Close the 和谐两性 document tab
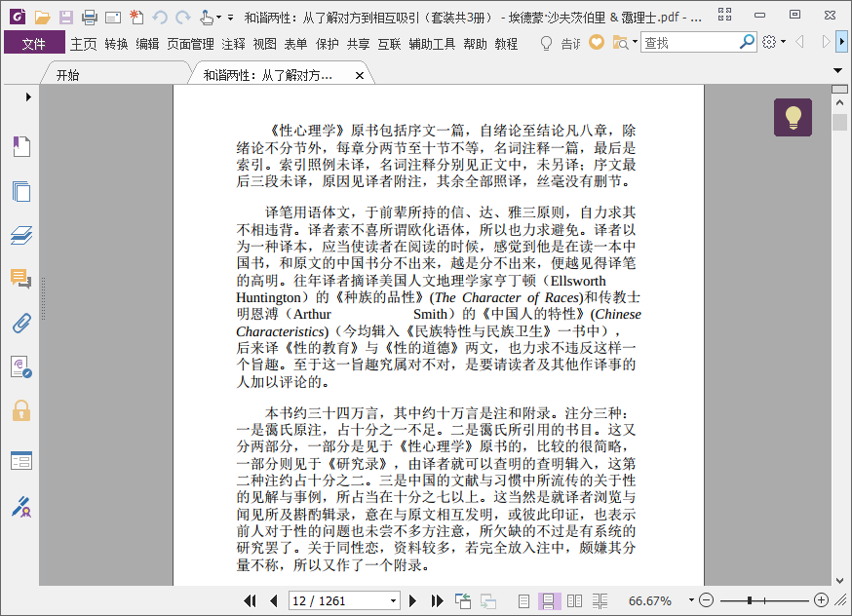Image resolution: width=852 pixels, height=616 pixels. pyautogui.click(x=359, y=75)
